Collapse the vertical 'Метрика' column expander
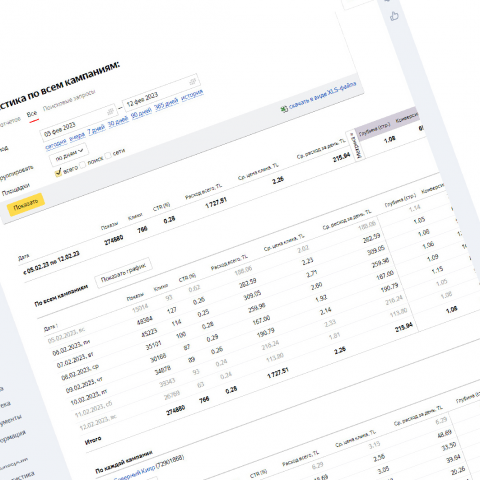This screenshot has height=480, width=480. coord(355,146)
